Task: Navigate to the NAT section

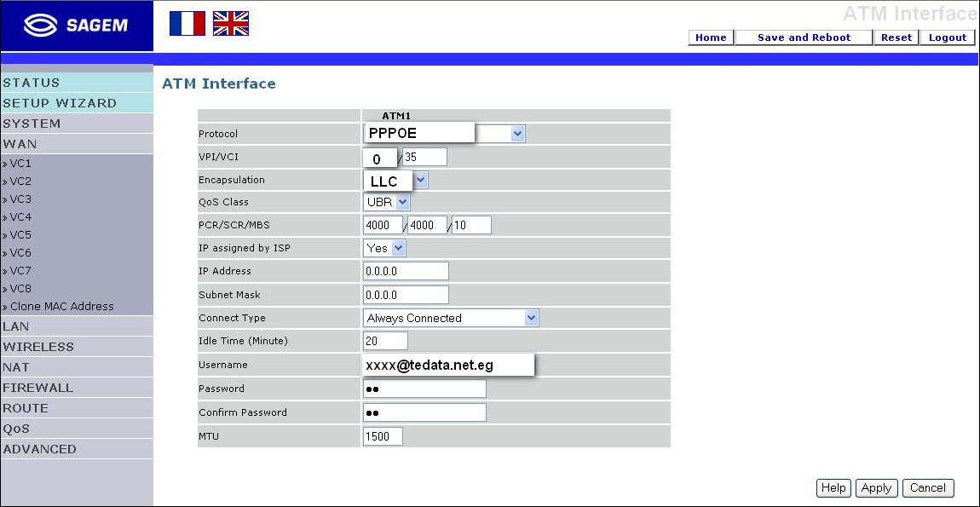Action: [24, 367]
